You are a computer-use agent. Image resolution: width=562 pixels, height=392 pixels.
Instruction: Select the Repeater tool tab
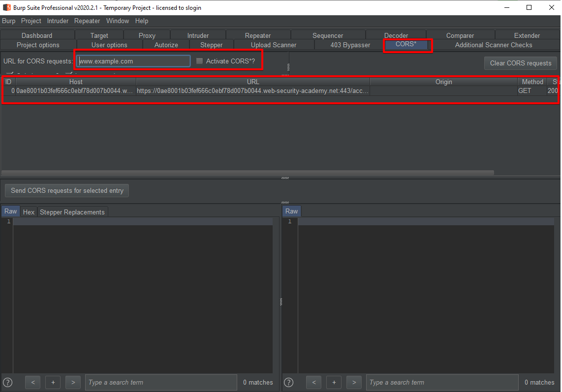258,35
